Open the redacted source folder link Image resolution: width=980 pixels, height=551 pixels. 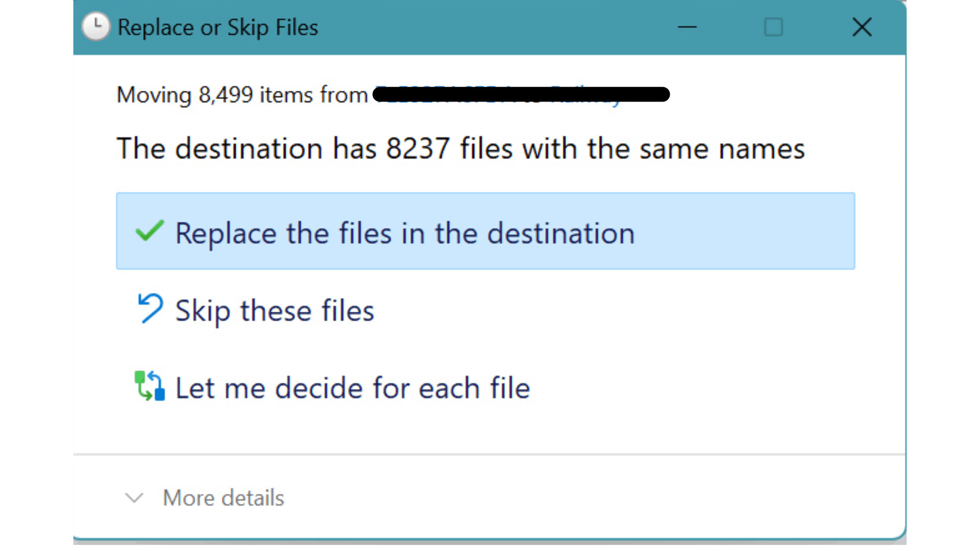(x=521, y=94)
